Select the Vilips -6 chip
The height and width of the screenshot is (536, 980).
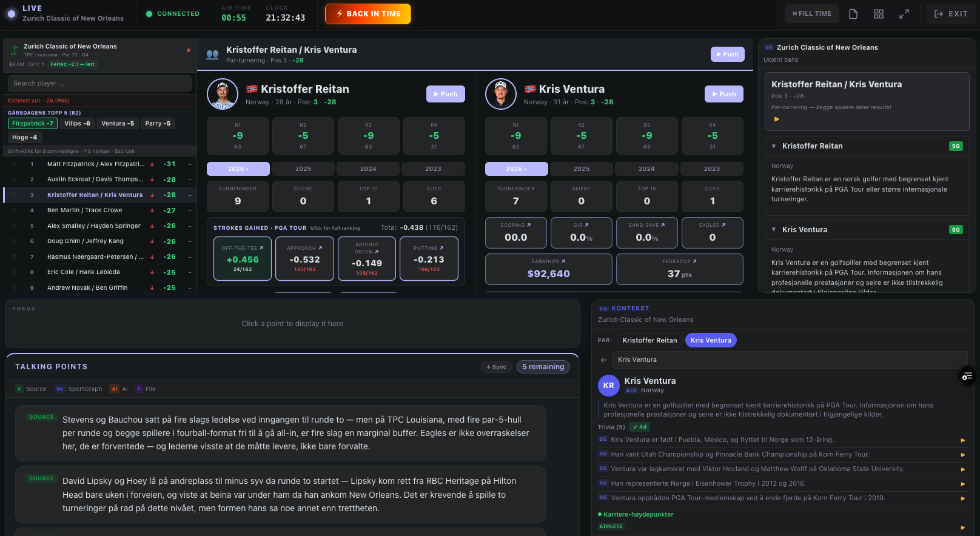[78, 124]
